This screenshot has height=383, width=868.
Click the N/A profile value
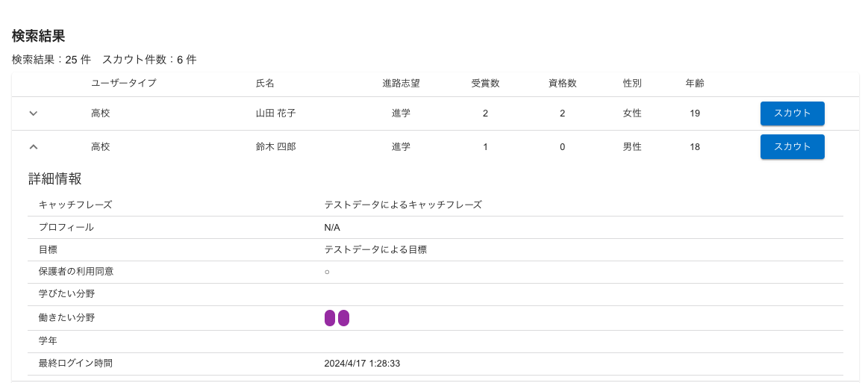coord(332,228)
